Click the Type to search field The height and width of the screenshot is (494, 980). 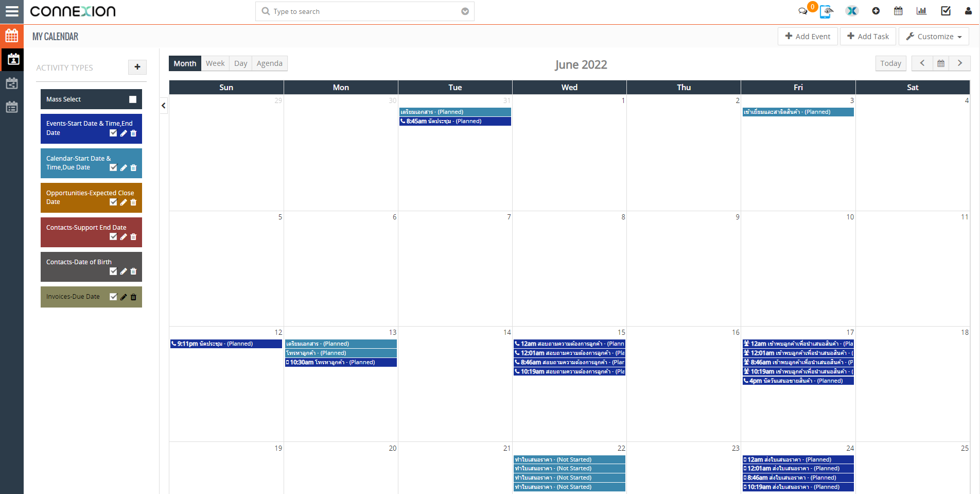click(360, 11)
